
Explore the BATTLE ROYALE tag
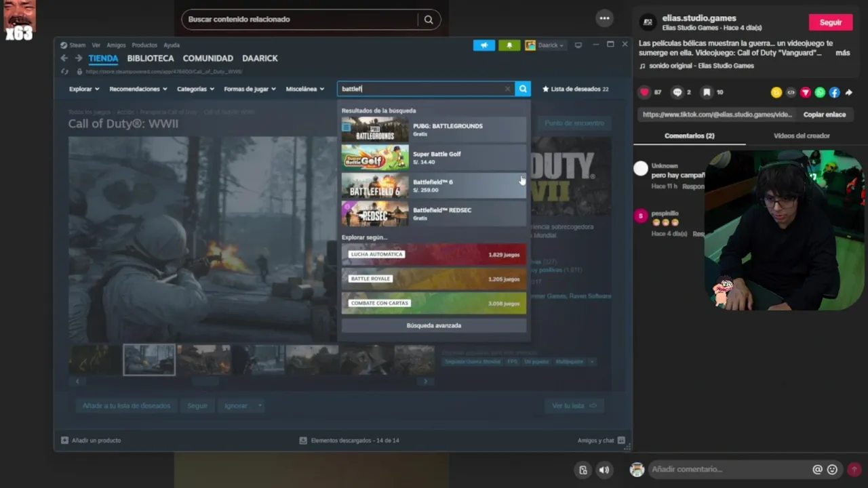434,279
